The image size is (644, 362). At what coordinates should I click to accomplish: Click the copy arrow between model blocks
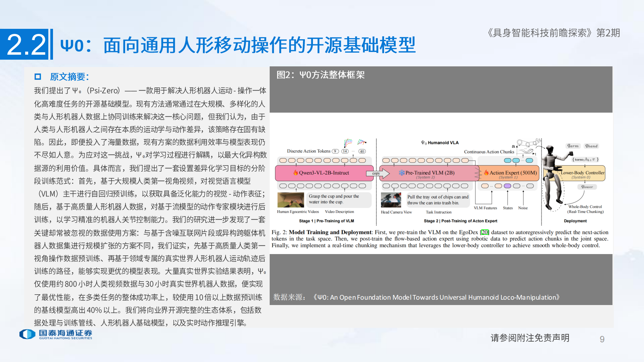click(378, 173)
